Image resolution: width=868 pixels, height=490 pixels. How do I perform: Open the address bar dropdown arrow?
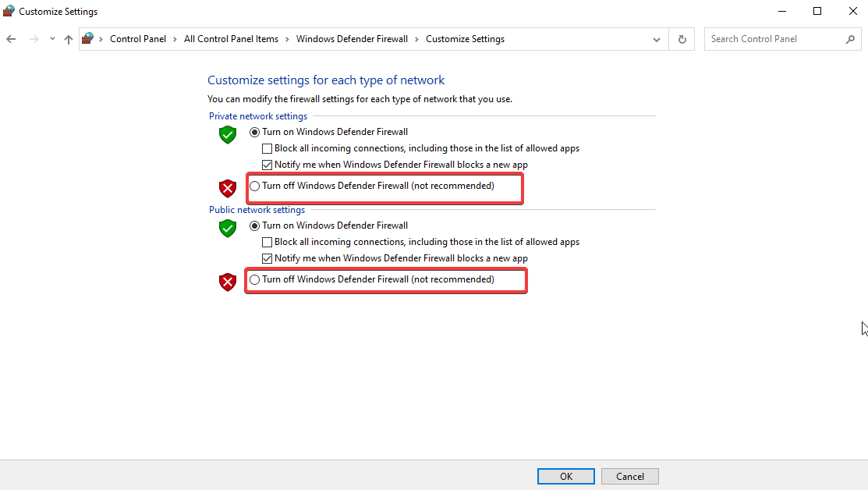(x=656, y=38)
